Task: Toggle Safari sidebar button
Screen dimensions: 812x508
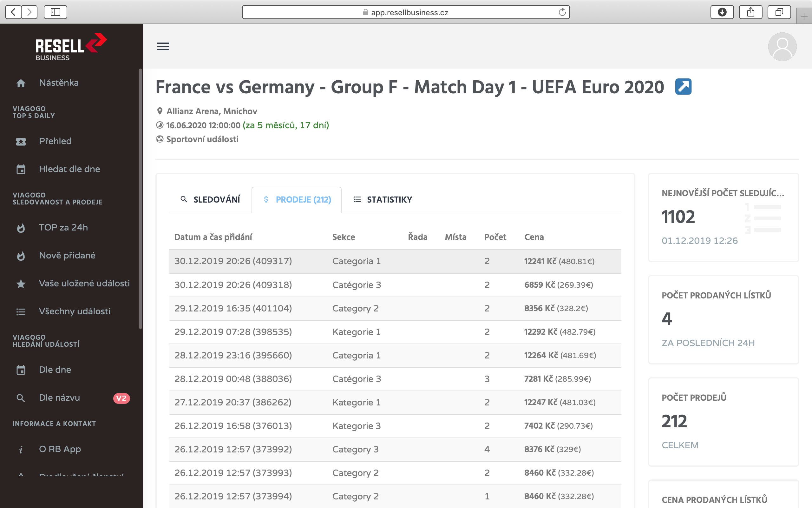Action: pyautogui.click(x=56, y=12)
